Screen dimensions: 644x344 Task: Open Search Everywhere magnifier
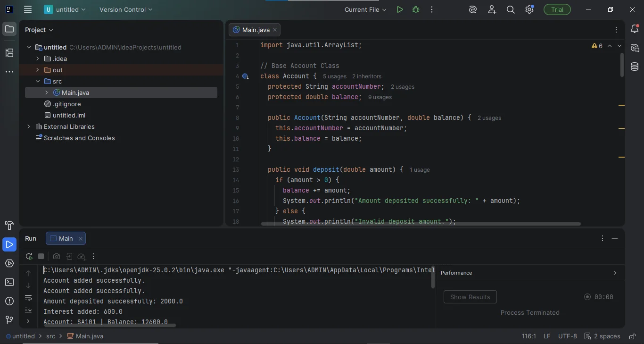click(x=511, y=9)
